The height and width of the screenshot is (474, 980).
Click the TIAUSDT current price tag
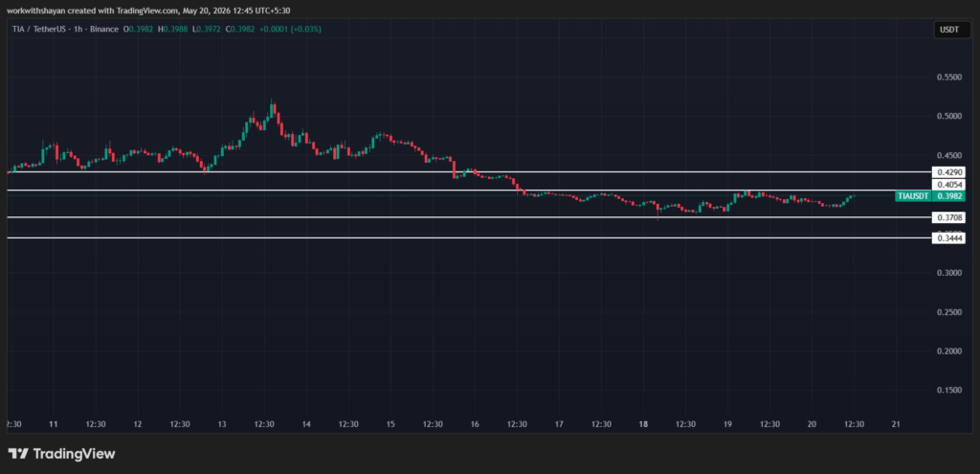[x=913, y=196]
